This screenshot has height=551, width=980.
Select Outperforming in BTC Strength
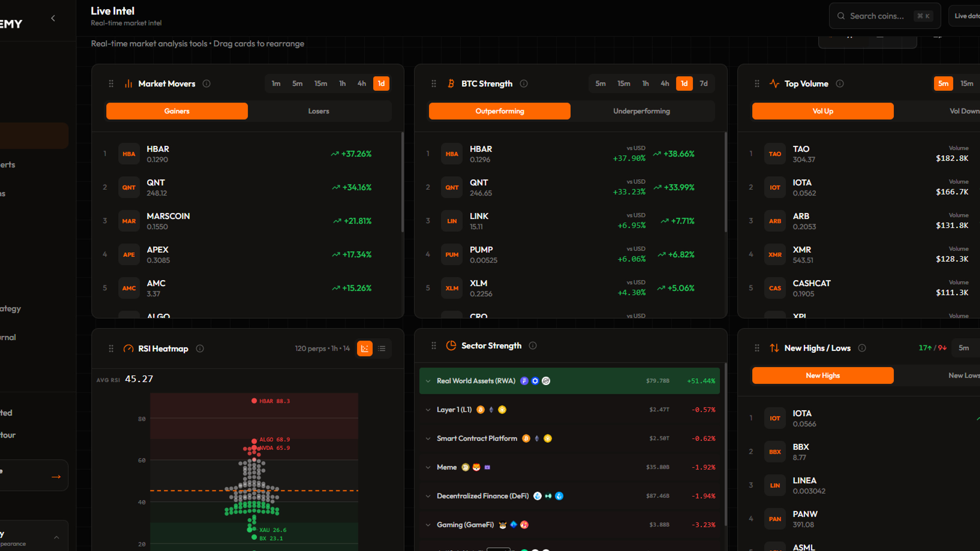500,111
